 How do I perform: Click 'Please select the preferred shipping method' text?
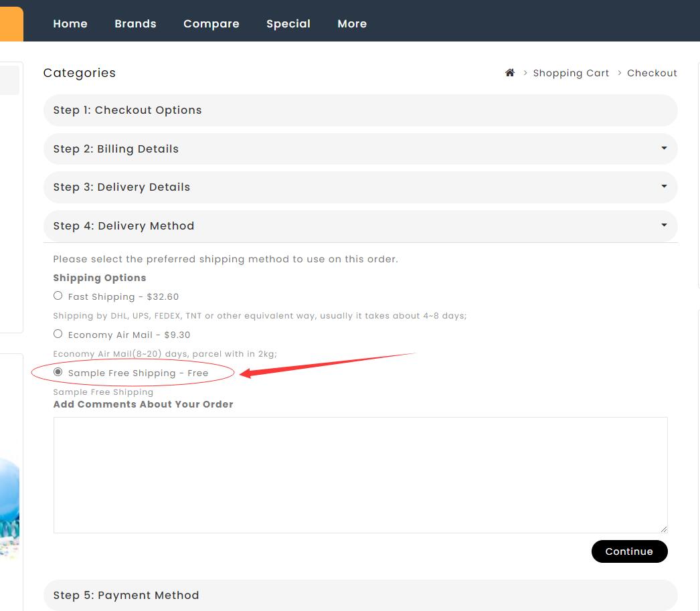click(226, 259)
